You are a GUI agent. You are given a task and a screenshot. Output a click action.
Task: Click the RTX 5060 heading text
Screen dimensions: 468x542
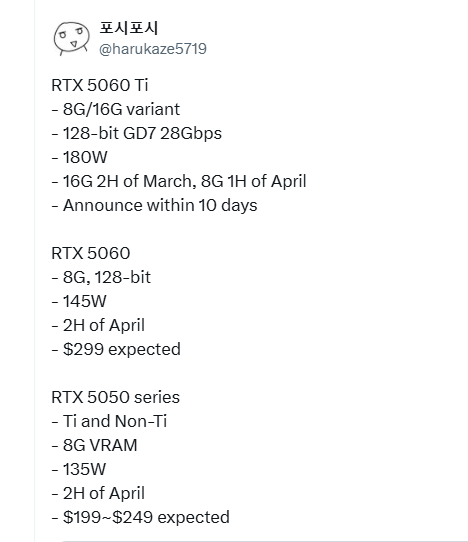click(x=91, y=253)
